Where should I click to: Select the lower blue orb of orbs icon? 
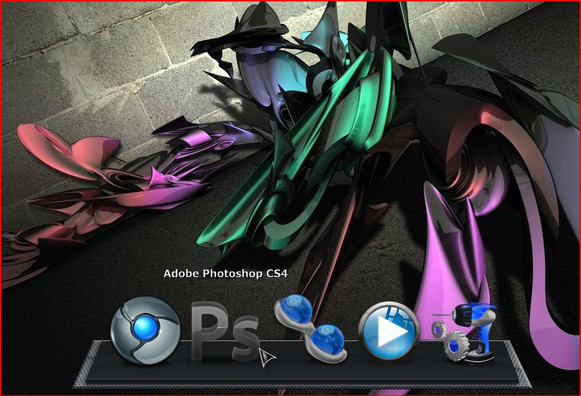point(327,341)
